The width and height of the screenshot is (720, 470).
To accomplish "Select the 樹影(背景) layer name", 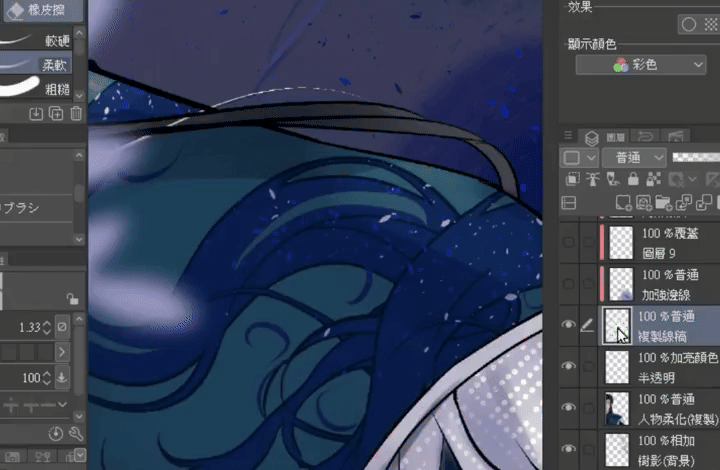I will pyautogui.click(x=666, y=460).
